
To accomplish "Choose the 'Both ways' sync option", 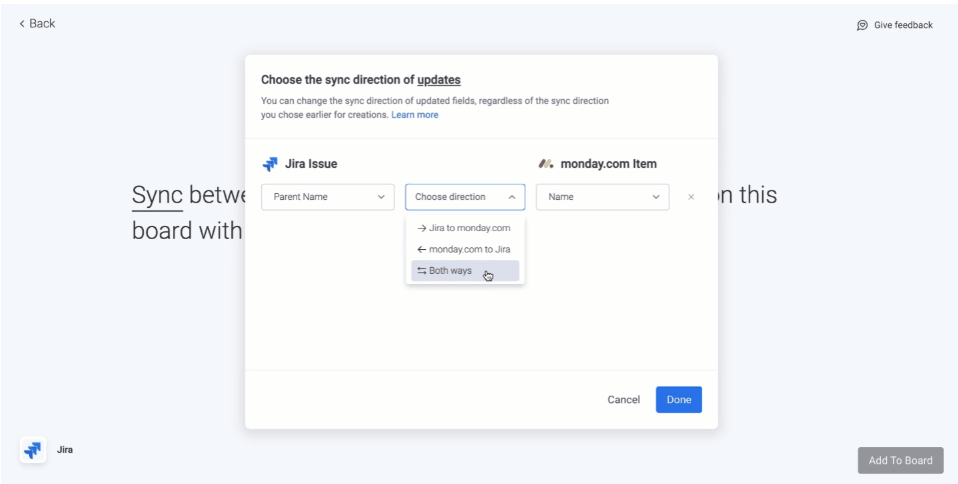I will coord(465,271).
